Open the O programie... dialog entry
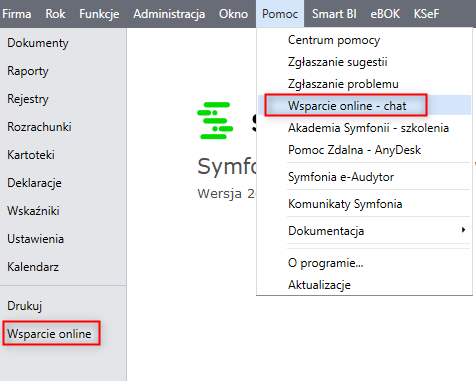This screenshot has width=476, height=381. (x=326, y=263)
